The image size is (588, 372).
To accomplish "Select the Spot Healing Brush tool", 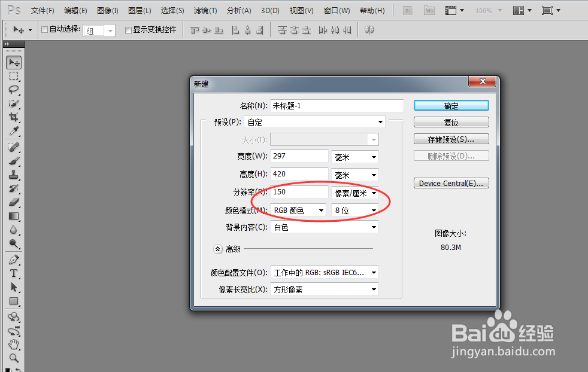I will pyautogui.click(x=14, y=147).
